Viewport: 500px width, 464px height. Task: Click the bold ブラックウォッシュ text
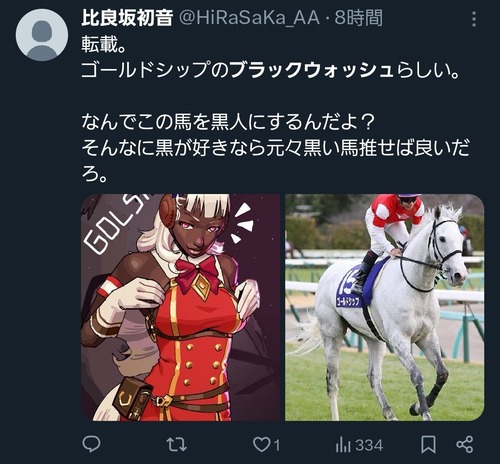(312, 70)
